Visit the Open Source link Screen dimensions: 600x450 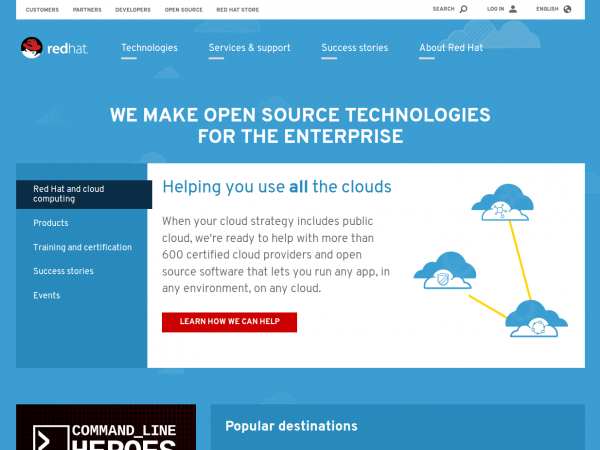[184, 10]
